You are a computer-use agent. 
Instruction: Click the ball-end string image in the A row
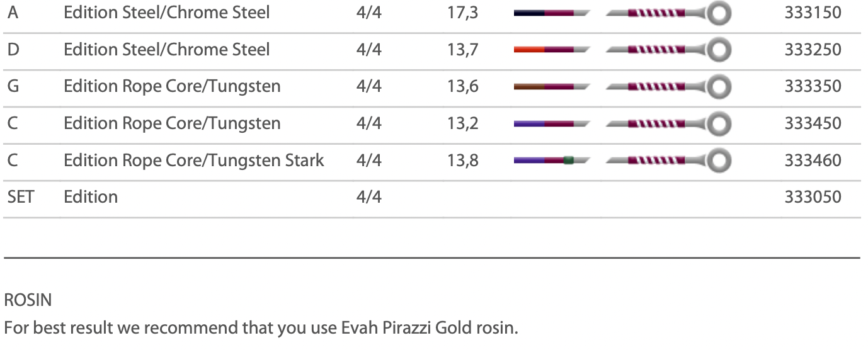pyautogui.click(x=668, y=13)
